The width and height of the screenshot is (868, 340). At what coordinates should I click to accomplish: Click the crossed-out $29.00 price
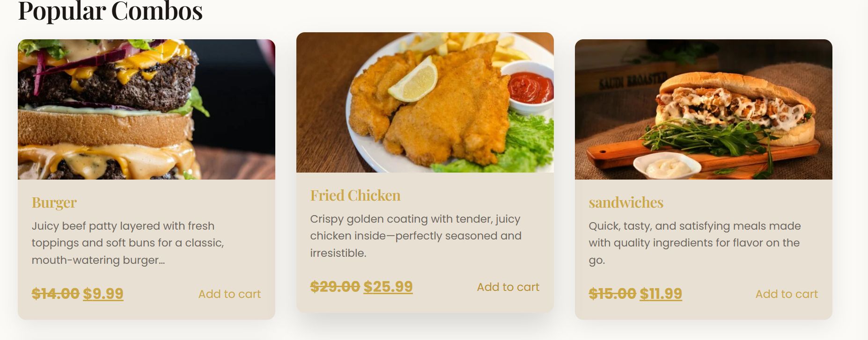(335, 287)
